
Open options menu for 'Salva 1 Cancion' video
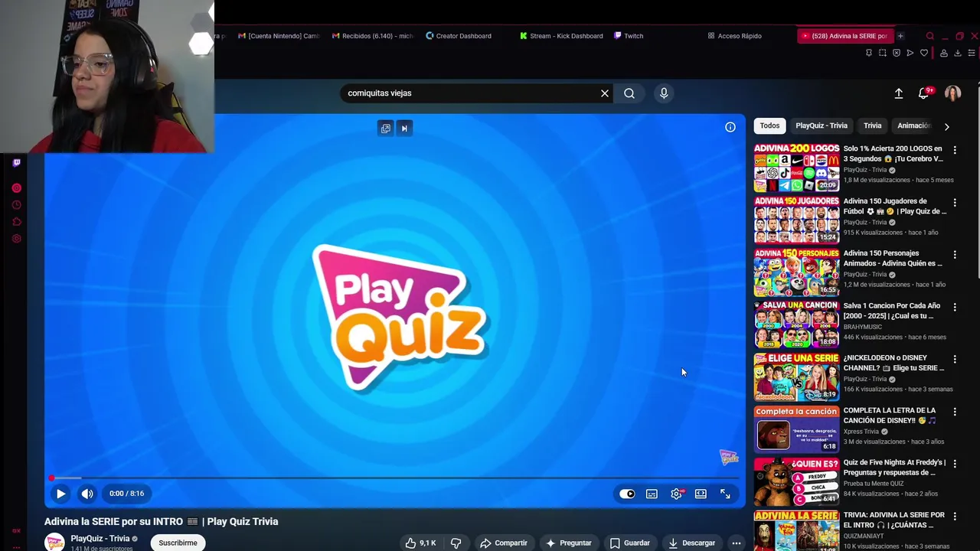pos(955,307)
